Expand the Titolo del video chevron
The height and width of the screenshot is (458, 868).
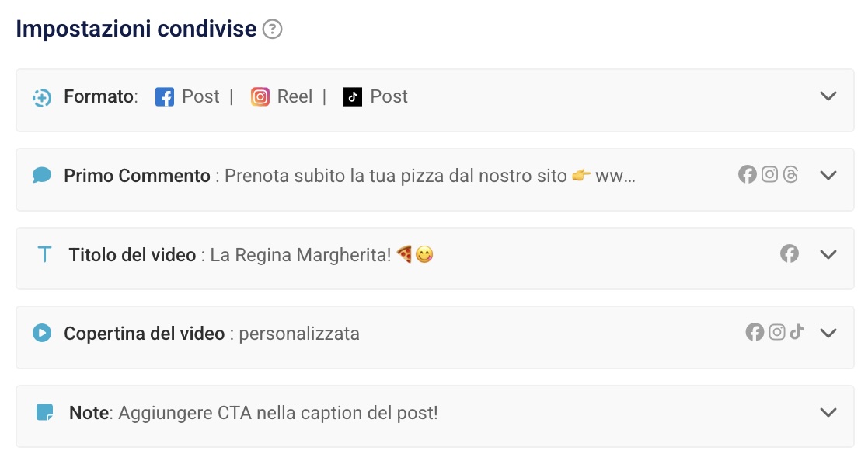tap(828, 254)
